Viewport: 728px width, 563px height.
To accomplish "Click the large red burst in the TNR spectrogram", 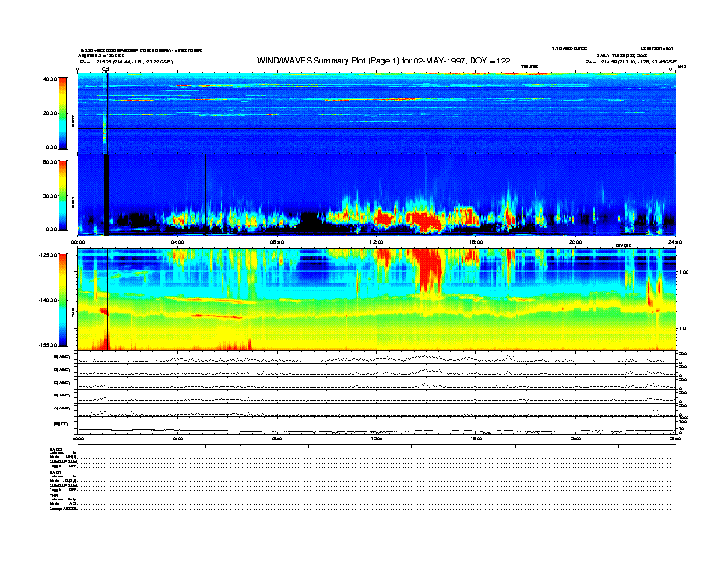I will (429, 271).
